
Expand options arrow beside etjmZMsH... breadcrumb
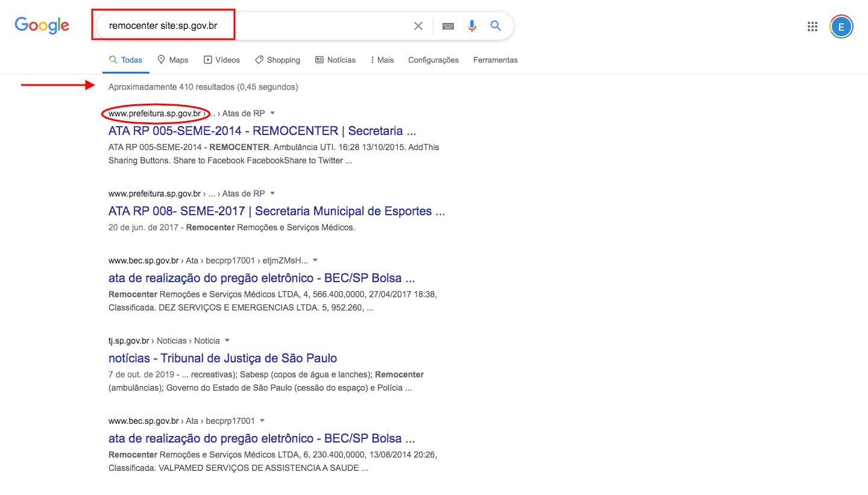[x=315, y=260]
